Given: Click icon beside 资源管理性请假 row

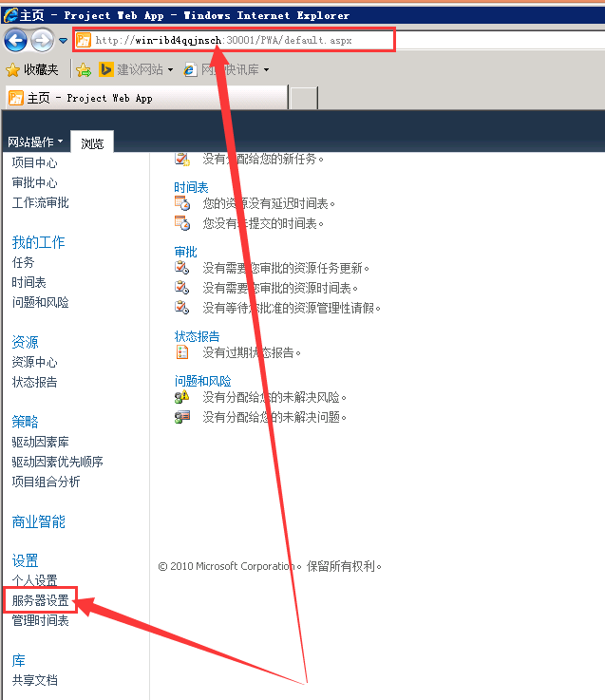Looking at the screenshot, I should tap(182, 308).
